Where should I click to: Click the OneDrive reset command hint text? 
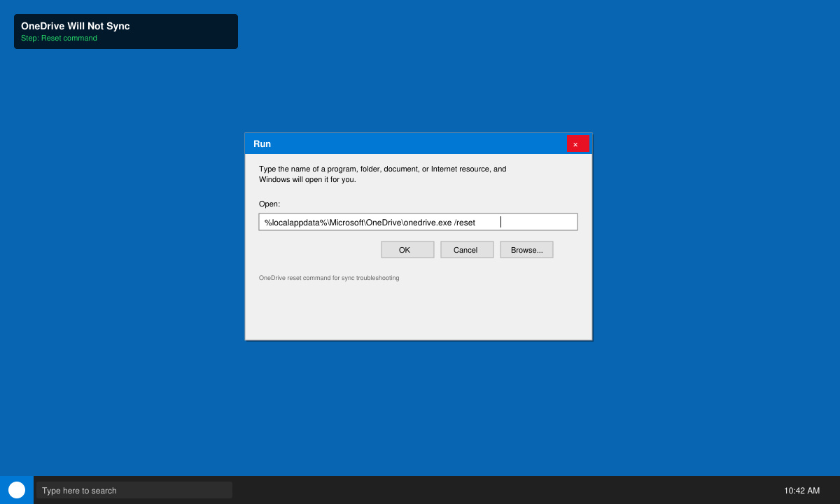(x=329, y=278)
